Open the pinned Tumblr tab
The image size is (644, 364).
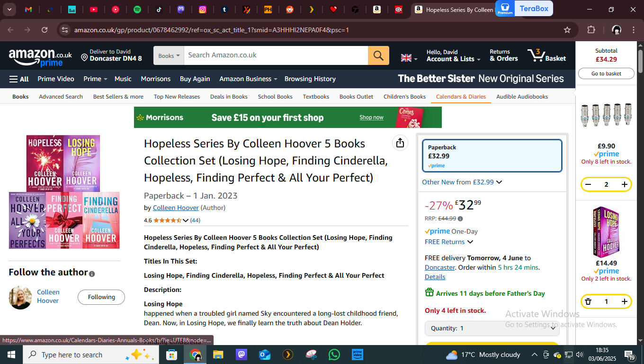(224, 9)
